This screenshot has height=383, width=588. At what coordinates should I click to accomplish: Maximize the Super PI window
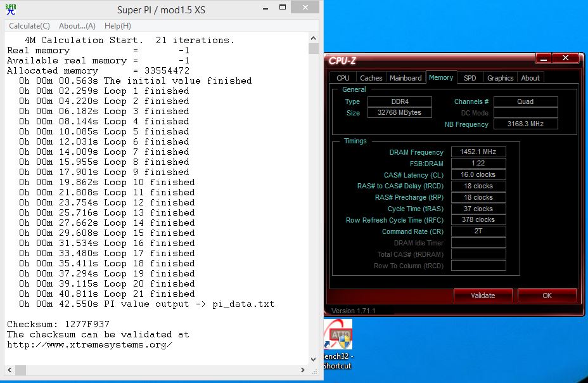283,7
